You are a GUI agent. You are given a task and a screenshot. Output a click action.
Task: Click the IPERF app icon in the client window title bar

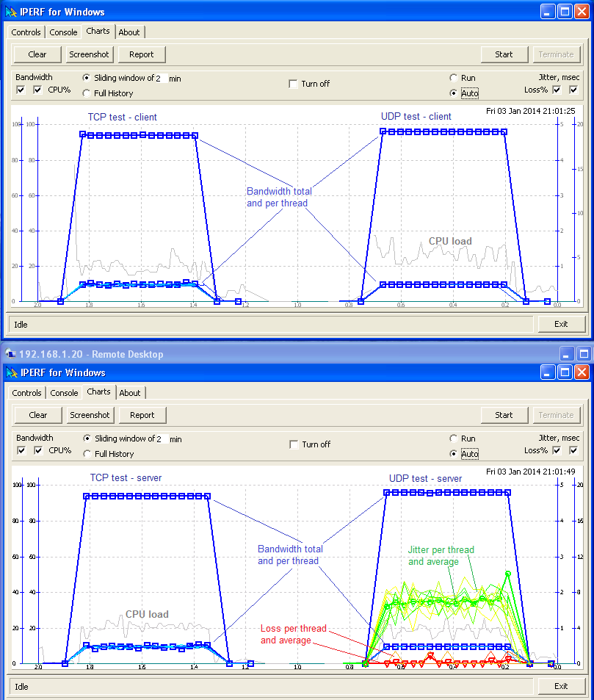(x=10, y=12)
